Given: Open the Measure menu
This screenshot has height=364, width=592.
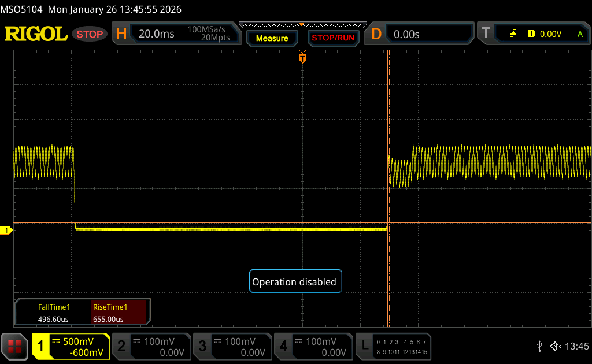Looking at the screenshot, I should [x=272, y=38].
